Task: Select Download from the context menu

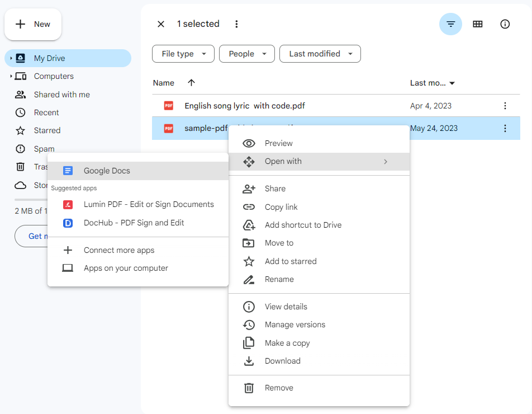Action: coord(283,361)
